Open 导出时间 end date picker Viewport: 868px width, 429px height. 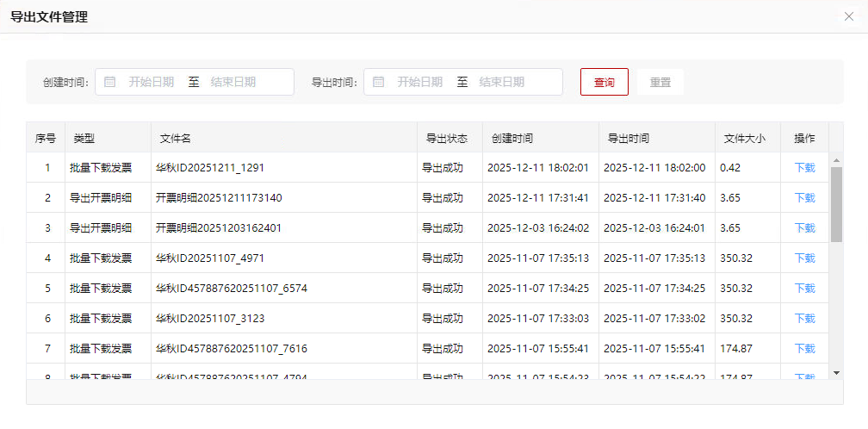pos(502,82)
